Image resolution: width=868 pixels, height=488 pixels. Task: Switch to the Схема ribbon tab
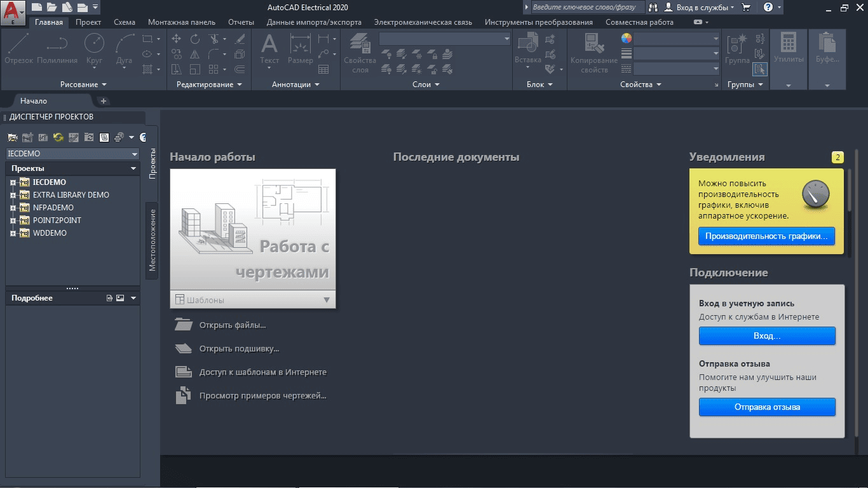tap(125, 22)
